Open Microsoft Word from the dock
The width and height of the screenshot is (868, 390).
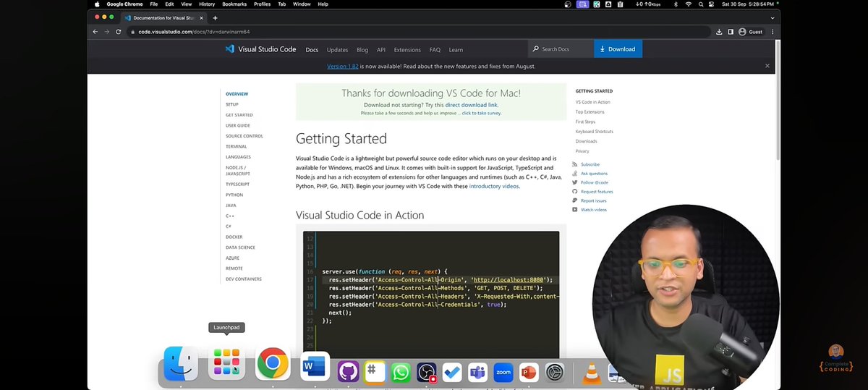pyautogui.click(x=315, y=367)
